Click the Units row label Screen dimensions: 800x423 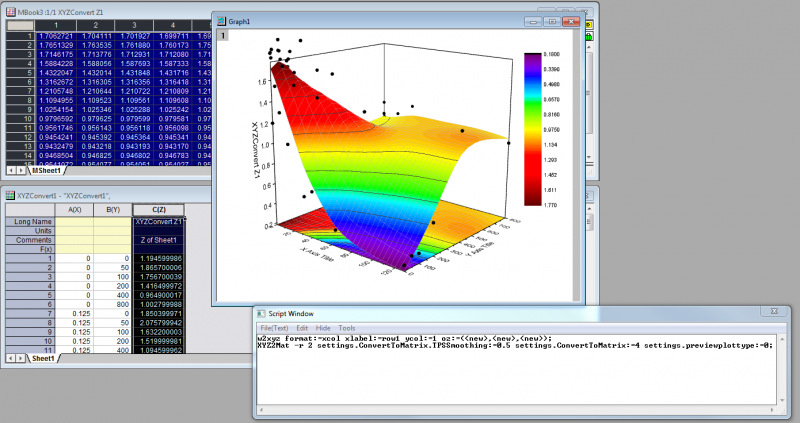pyautogui.click(x=30, y=231)
